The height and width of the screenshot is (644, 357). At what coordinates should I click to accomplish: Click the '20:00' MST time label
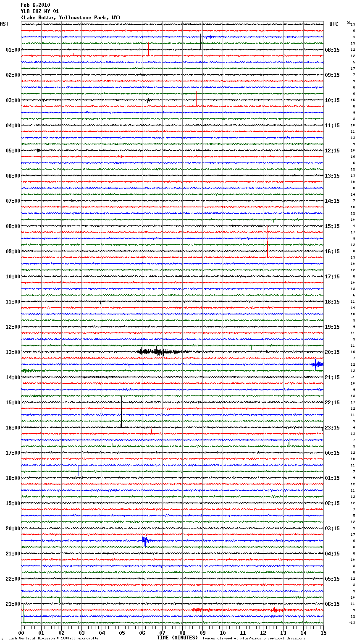click(13, 529)
